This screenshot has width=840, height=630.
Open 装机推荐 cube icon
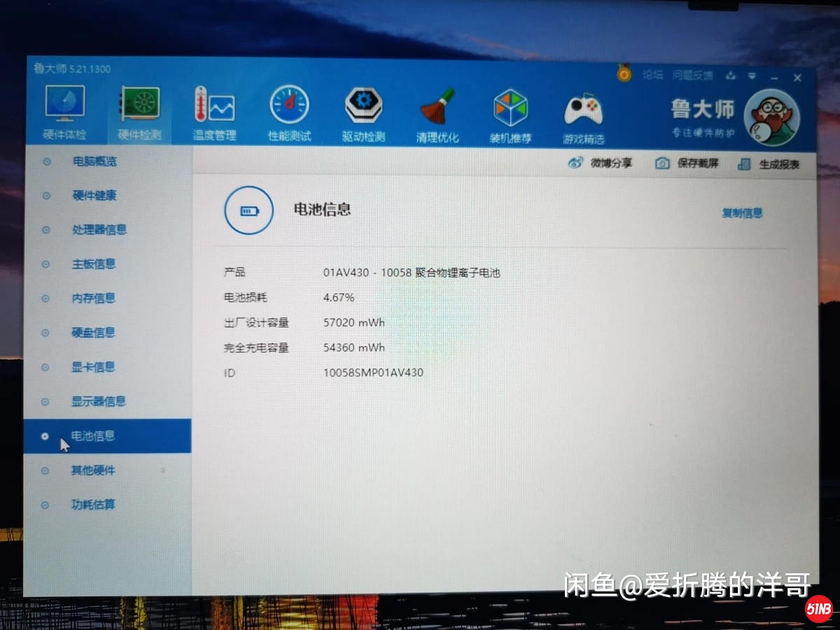(x=511, y=117)
